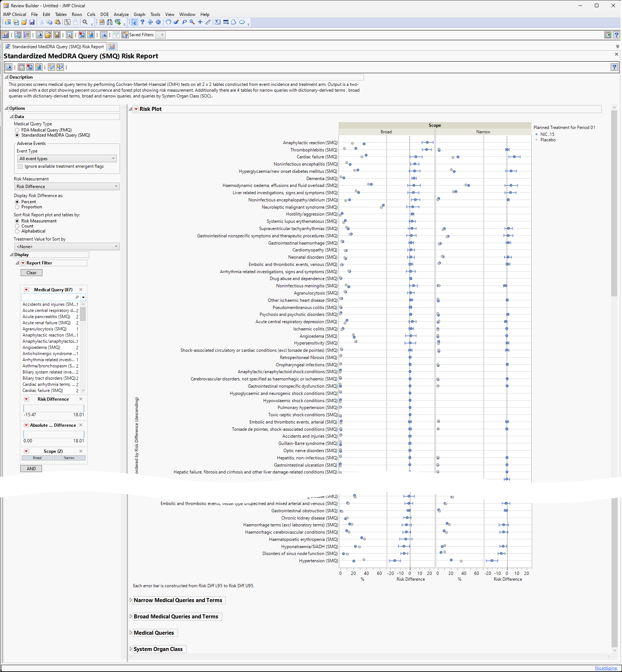This screenshot has height=672, width=622.
Task: Open the Analyze menu
Action: tap(121, 14)
